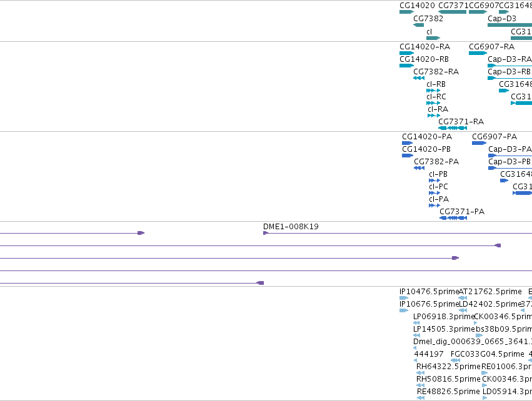
Task: Select transcript CG6907-RA
Action: click(x=491, y=46)
